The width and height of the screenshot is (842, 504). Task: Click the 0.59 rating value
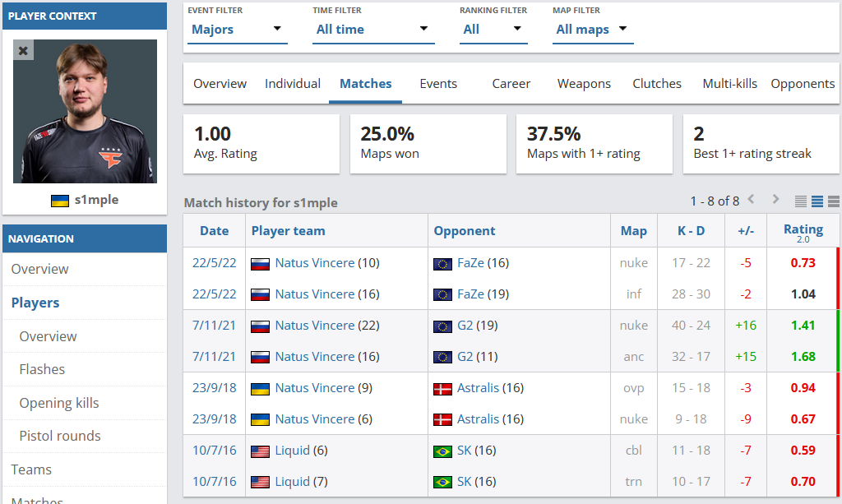tap(803, 450)
